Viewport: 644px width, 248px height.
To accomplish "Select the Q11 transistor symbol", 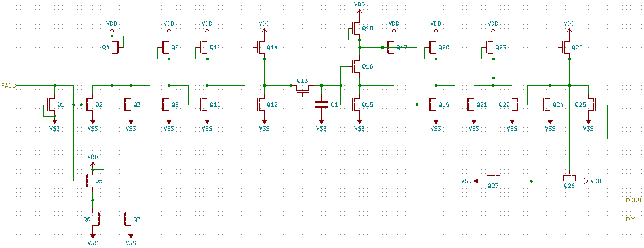I will click(x=203, y=48).
